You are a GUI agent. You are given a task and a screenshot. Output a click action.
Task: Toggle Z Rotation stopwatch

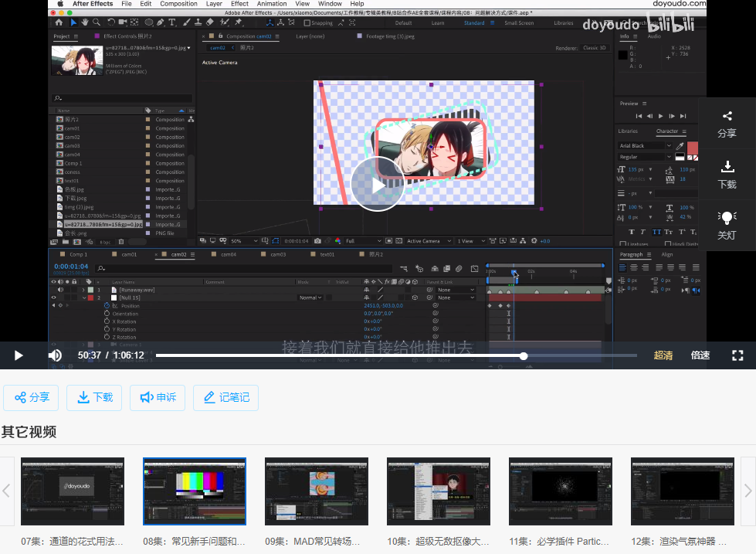click(x=107, y=337)
